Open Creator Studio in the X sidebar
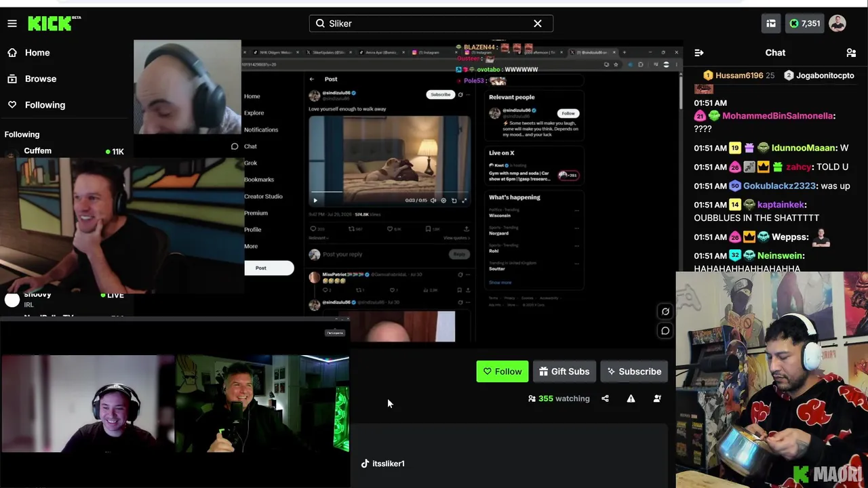The image size is (868, 488). [x=263, y=197]
